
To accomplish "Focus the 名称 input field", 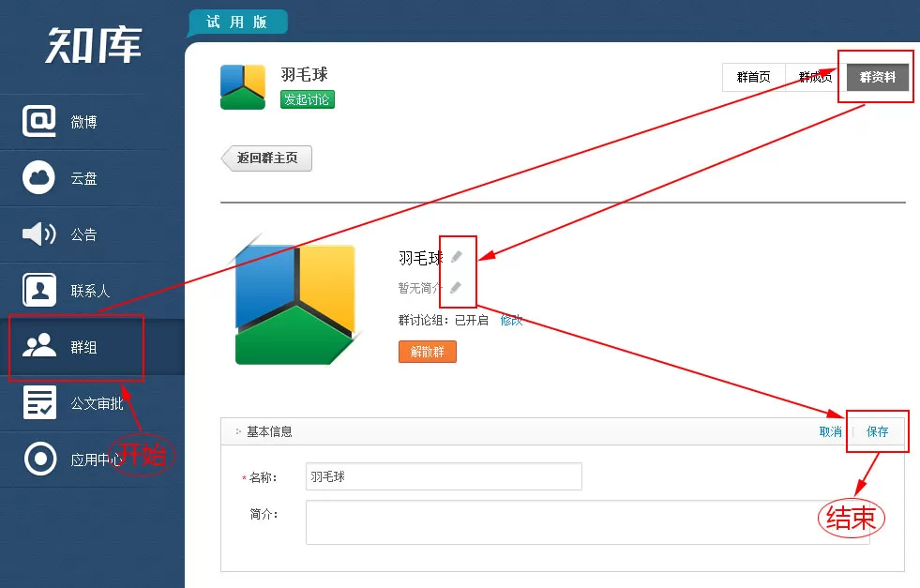I will click(444, 476).
